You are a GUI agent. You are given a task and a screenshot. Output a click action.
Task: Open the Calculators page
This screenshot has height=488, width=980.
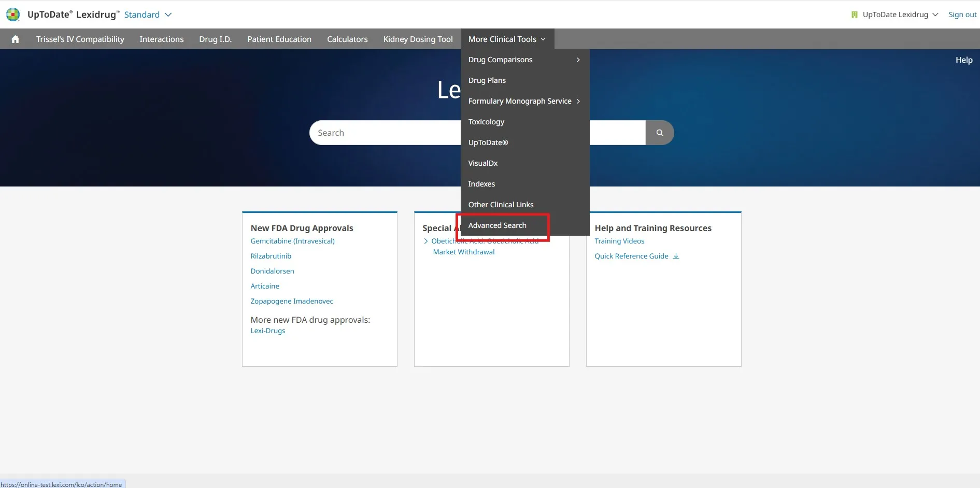click(x=347, y=39)
